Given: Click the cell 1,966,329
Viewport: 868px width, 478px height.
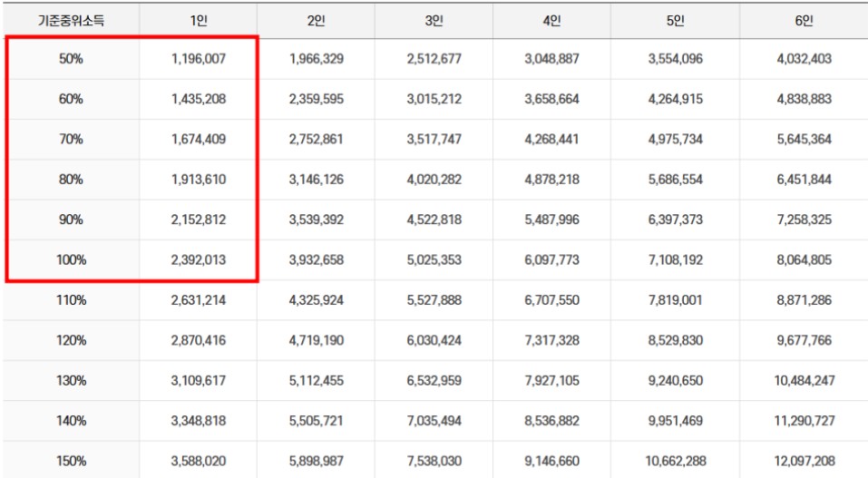Looking at the screenshot, I should (316, 59).
